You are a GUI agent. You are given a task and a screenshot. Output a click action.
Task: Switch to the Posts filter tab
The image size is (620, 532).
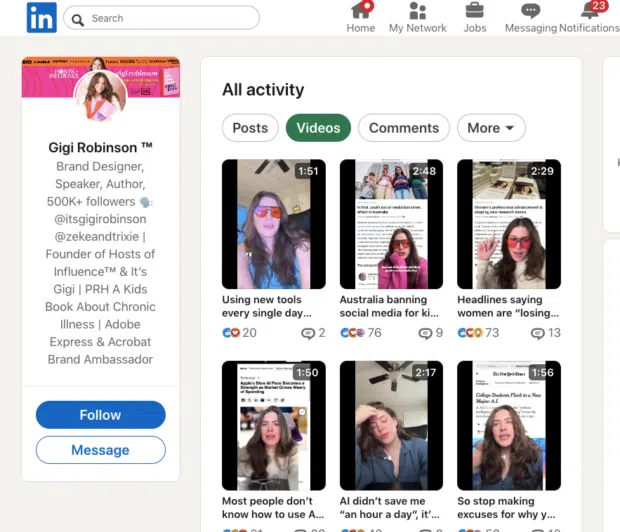coord(250,128)
